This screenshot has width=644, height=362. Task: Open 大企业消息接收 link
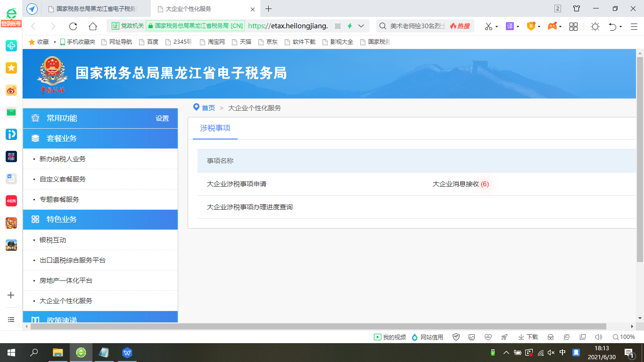tap(456, 184)
